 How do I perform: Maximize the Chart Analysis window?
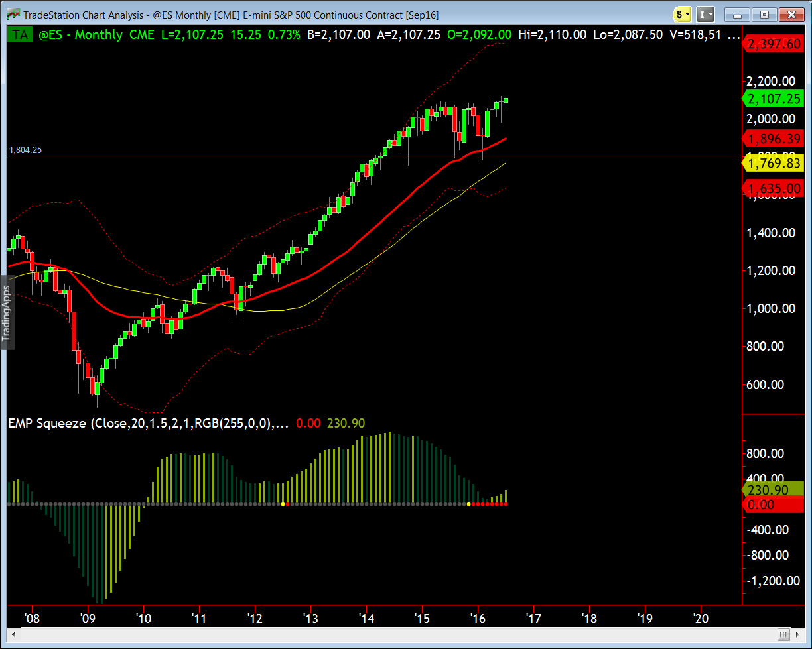[x=764, y=14]
